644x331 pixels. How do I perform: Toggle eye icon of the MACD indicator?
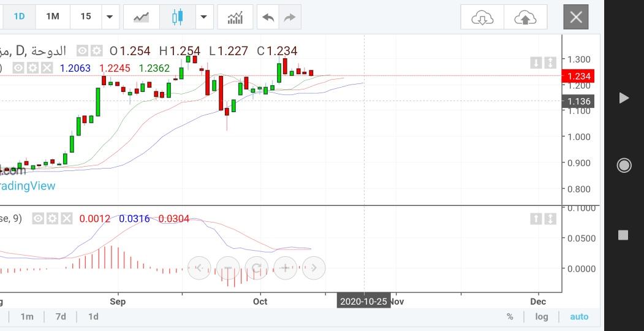click(38, 218)
